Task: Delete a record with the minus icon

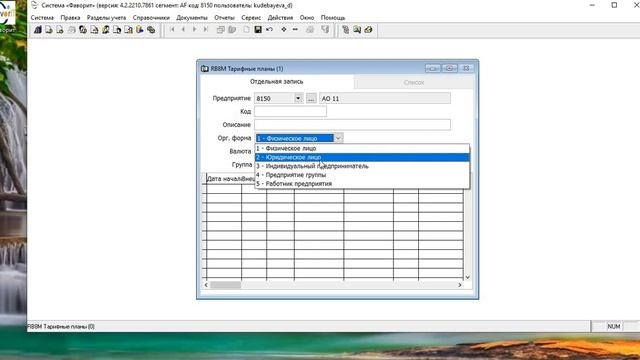Action: coord(295,29)
